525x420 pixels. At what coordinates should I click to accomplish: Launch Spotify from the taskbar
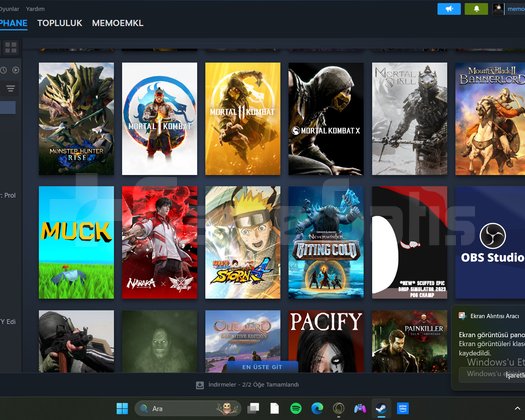click(x=296, y=408)
